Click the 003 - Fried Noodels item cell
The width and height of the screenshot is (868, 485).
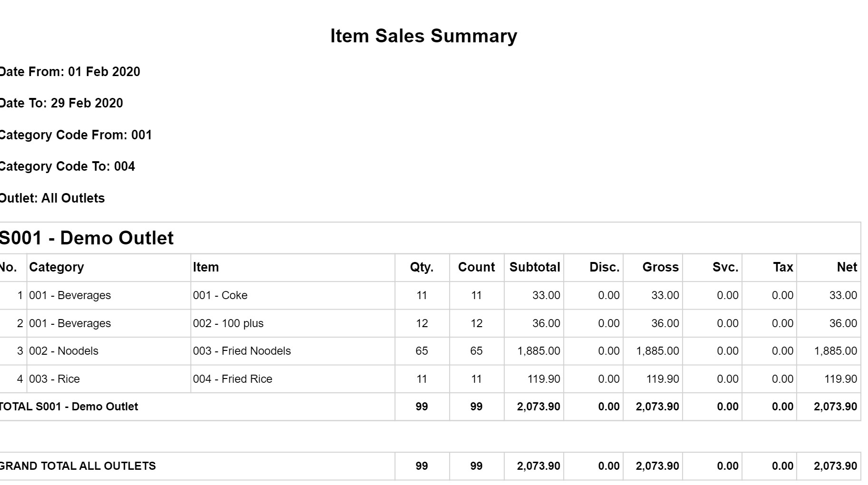coord(292,351)
